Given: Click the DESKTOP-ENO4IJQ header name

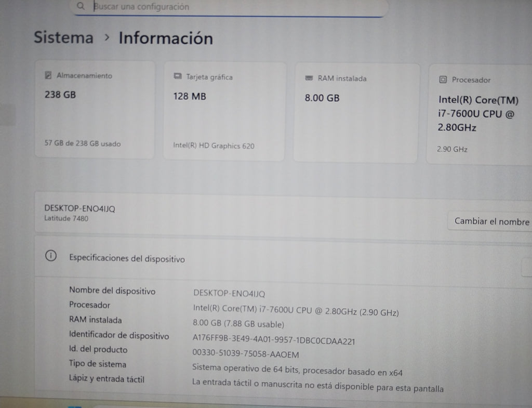Looking at the screenshot, I should pyautogui.click(x=79, y=208).
